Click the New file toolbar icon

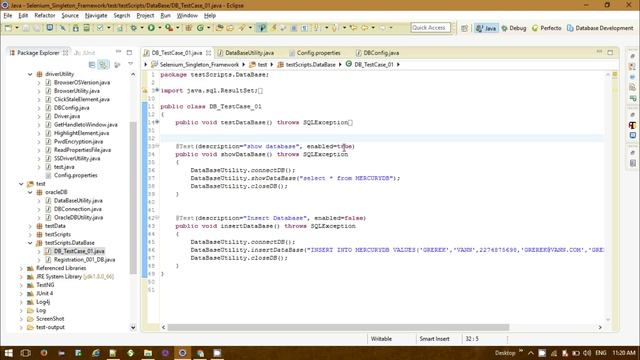point(8,28)
